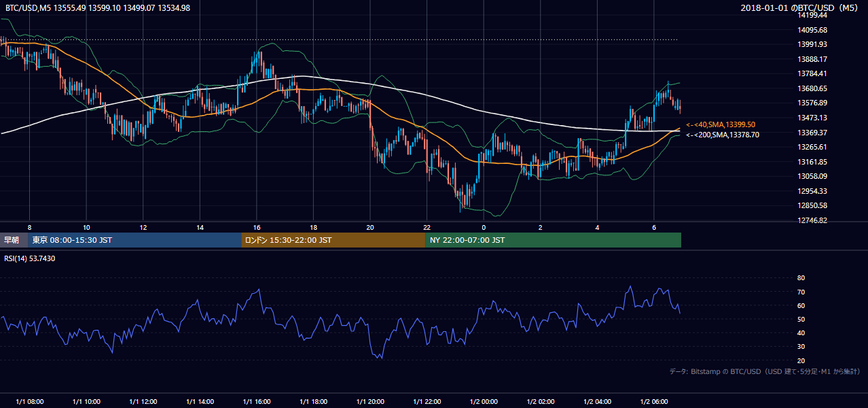Click the Bitstamp data source note
The image size is (868, 408).
click(765, 371)
